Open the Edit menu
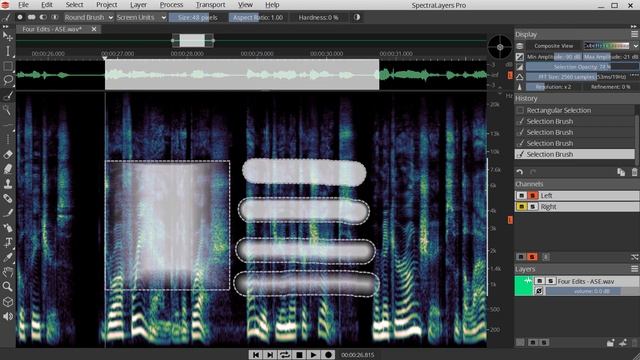 [x=47, y=5]
